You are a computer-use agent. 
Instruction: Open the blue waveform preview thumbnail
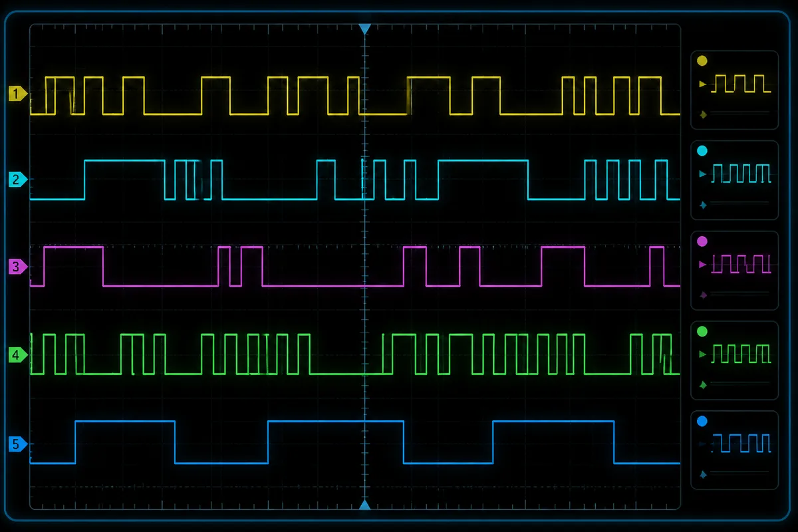click(x=741, y=443)
